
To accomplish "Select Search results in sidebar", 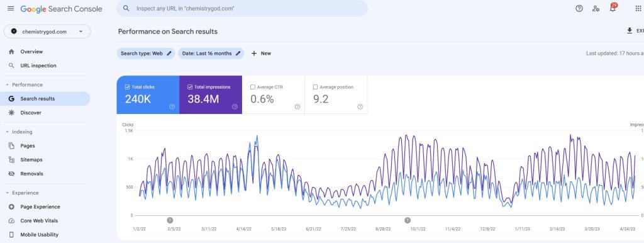I will point(45,99).
